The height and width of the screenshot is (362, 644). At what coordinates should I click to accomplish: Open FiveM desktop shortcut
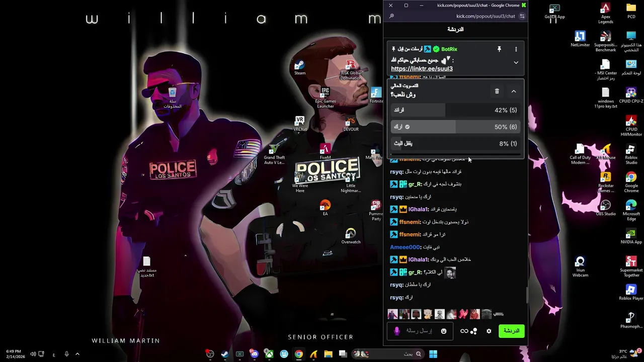[325, 152]
